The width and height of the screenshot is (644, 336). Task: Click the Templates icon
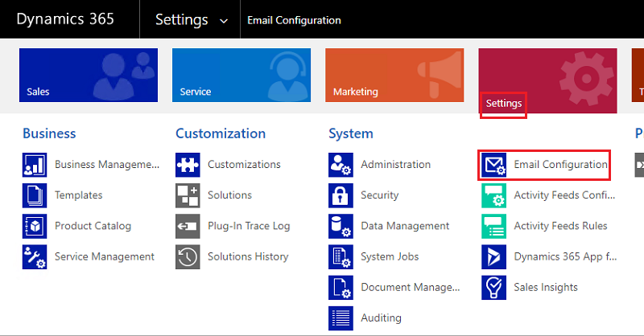tap(35, 195)
